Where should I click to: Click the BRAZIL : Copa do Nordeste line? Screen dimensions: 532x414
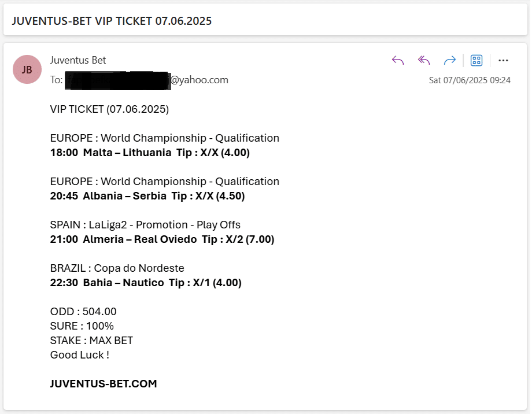(117, 268)
